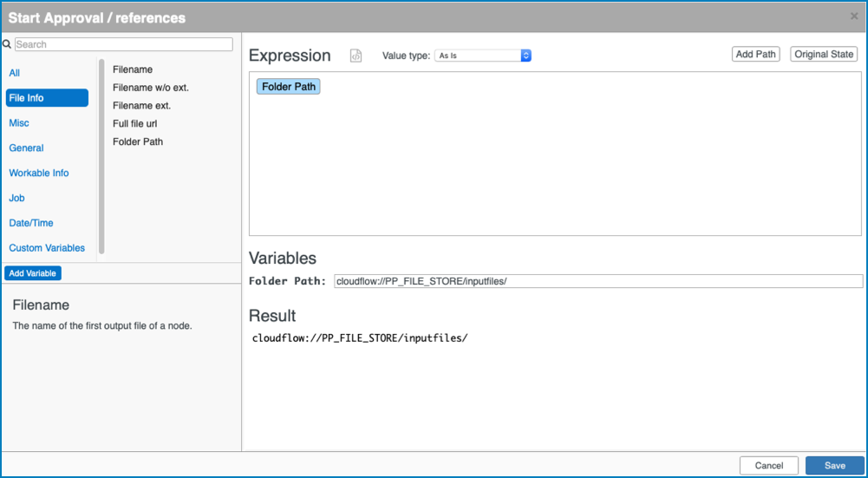Pick the Full file url variable

[135, 123]
